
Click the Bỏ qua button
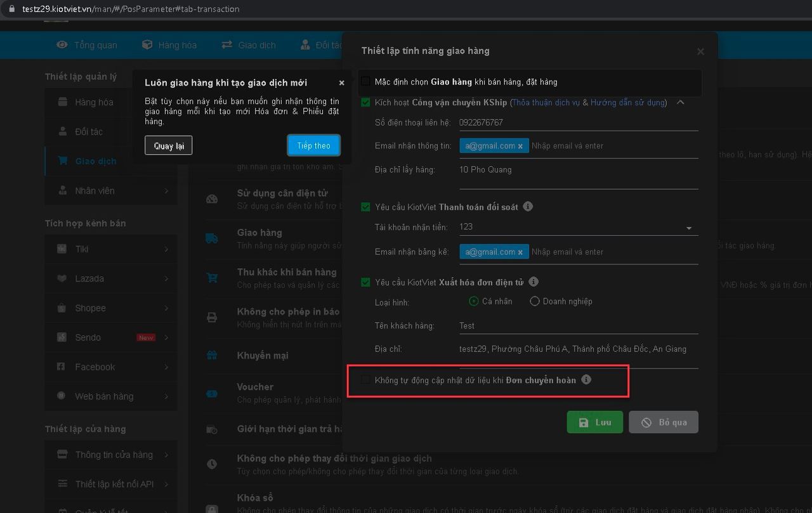click(664, 422)
